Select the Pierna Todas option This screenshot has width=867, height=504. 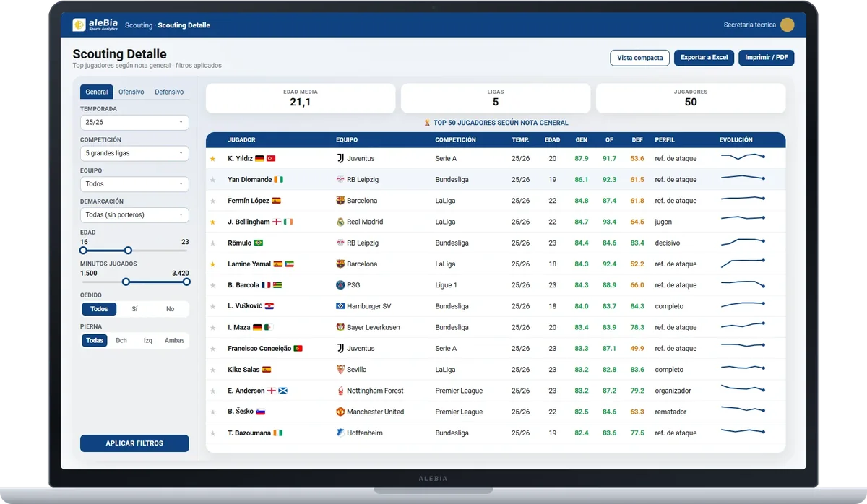tap(95, 340)
